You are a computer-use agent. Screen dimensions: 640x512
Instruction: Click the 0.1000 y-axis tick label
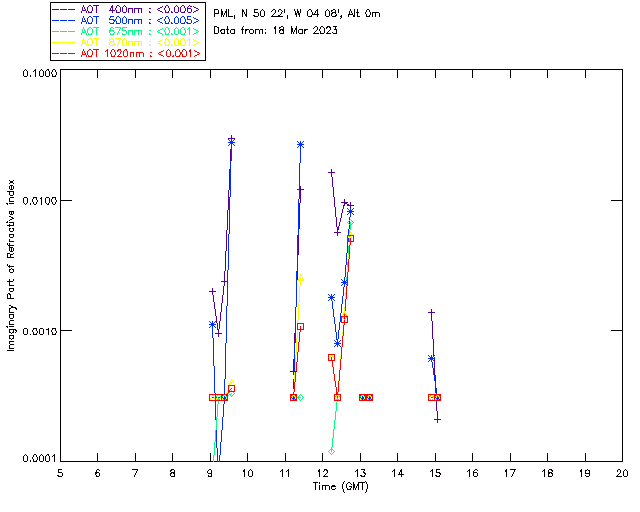coord(39,73)
